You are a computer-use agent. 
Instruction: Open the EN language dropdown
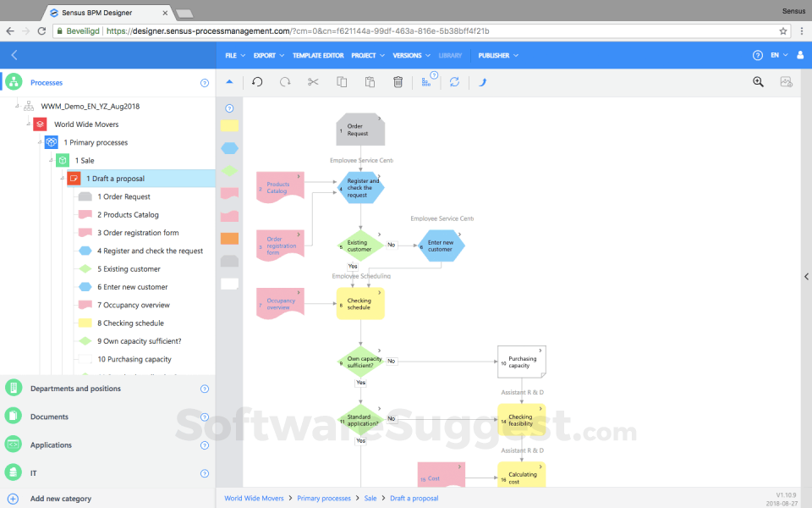coord(779,55)
